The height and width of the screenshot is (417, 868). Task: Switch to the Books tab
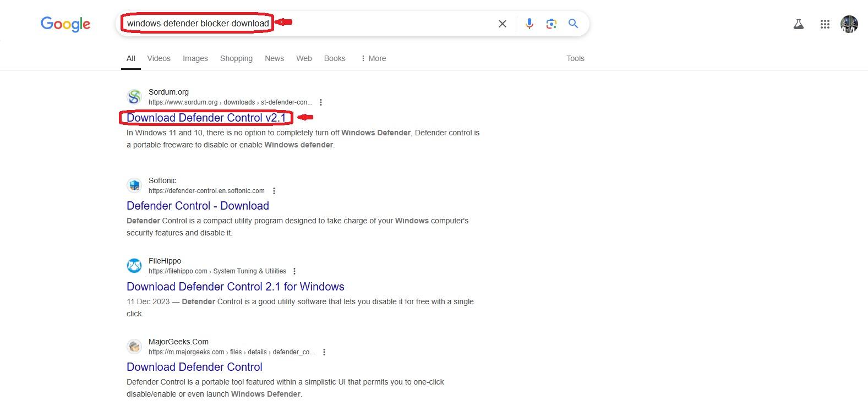point(335,58)
